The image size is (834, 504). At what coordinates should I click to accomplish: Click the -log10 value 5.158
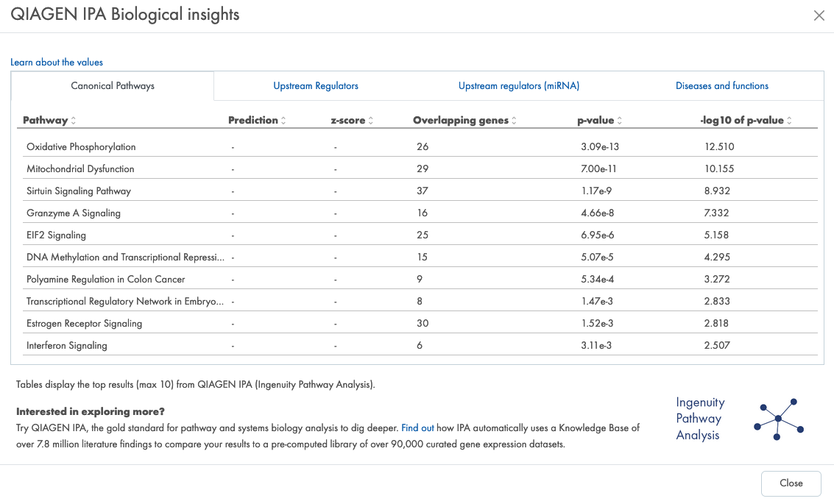(716, 235)
